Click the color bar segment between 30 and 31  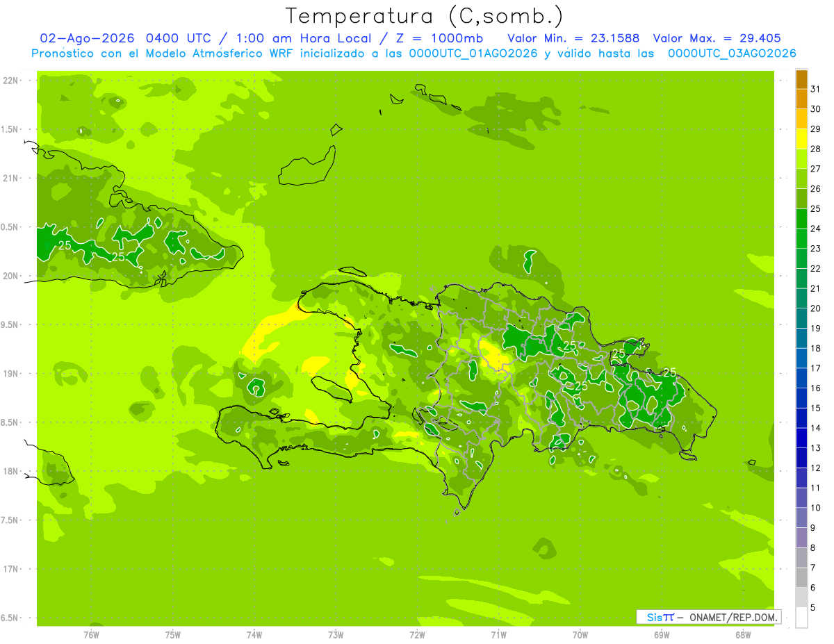[801, 99]
